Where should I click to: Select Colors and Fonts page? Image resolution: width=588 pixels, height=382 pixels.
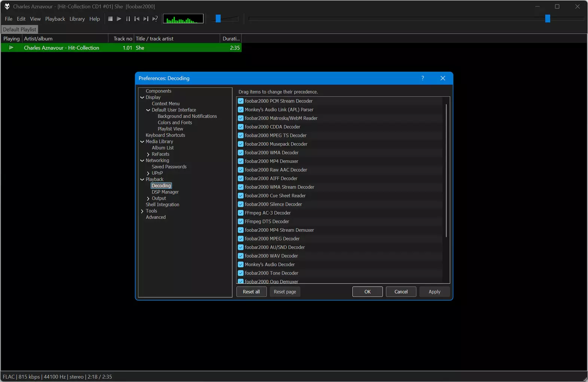click(175, 122)
